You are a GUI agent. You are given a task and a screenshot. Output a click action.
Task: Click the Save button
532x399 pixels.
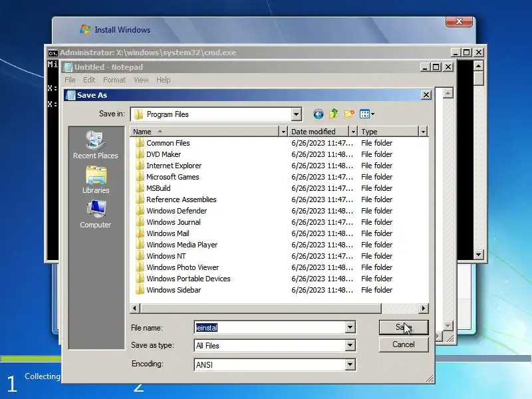click(x=404, y=327)
